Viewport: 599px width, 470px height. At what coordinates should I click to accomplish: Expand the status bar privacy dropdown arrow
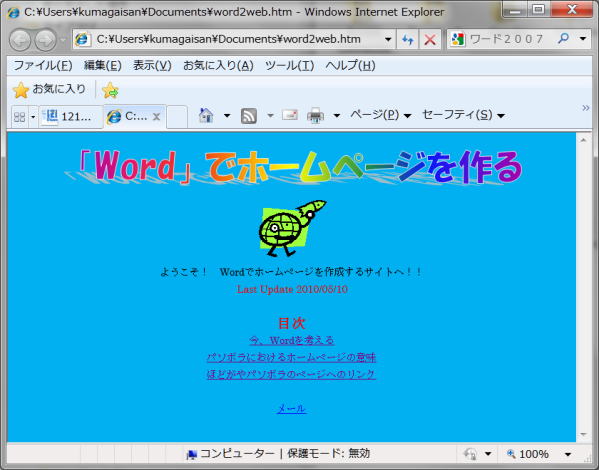pyautogui.click(x=488, y=454)
